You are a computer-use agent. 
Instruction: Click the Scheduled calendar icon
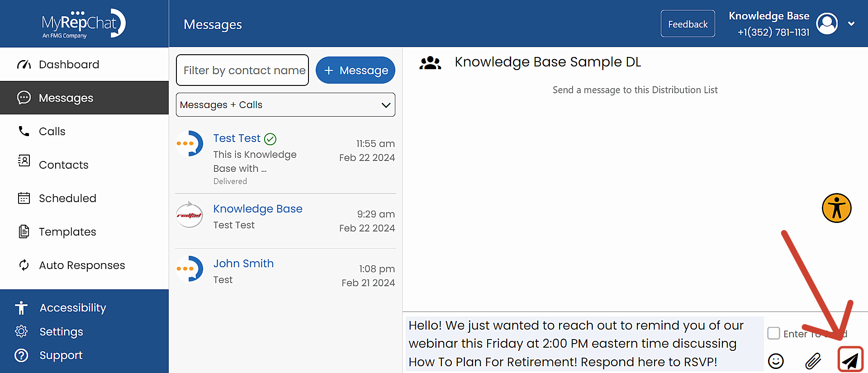24,198
